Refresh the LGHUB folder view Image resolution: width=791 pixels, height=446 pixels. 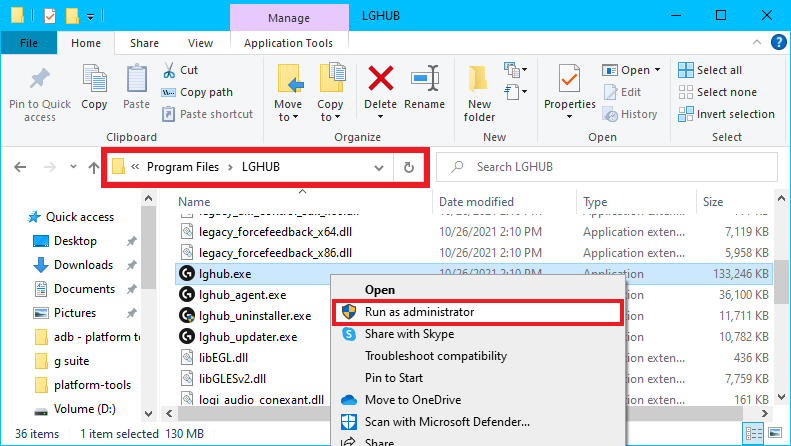pos(409,168)
